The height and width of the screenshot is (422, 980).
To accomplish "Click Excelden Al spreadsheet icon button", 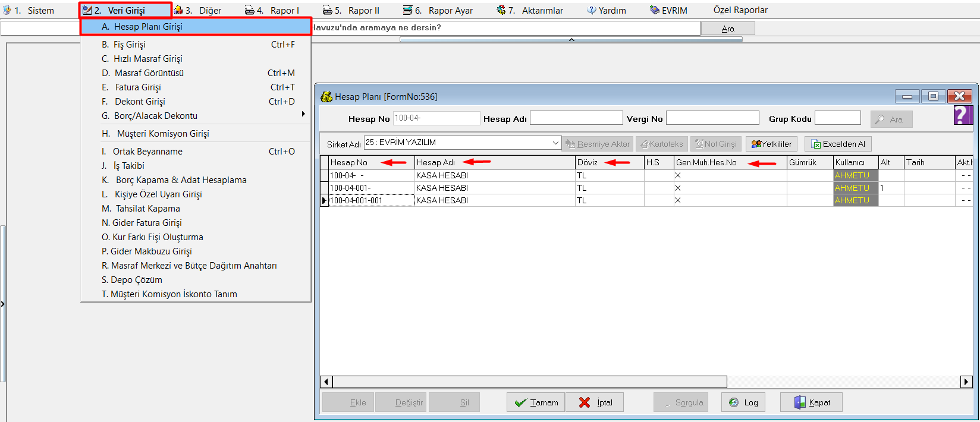I will tap(838, 144).
